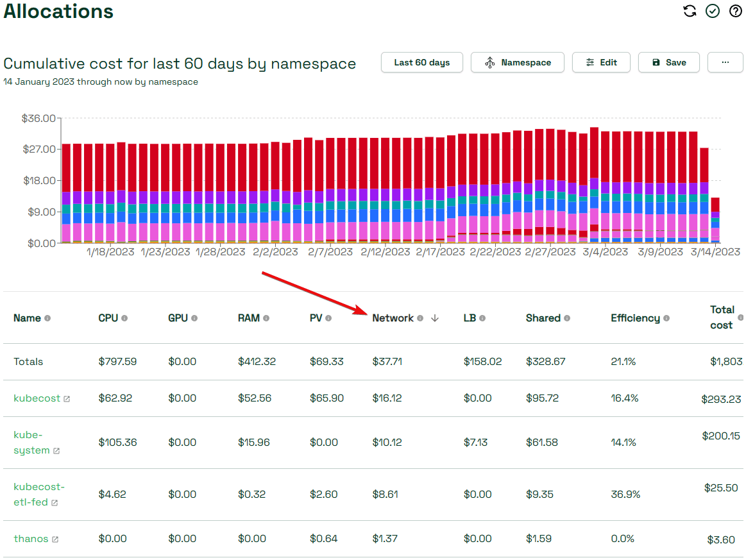Toggle the Network column sort direction arrow
The image size is (746, 560).
(435, 318)
